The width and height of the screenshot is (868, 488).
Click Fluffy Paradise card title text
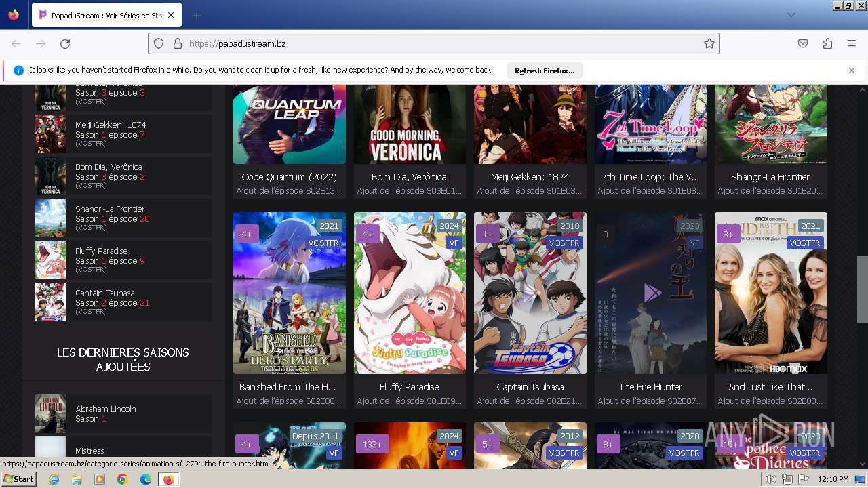(x=410, y=387)
